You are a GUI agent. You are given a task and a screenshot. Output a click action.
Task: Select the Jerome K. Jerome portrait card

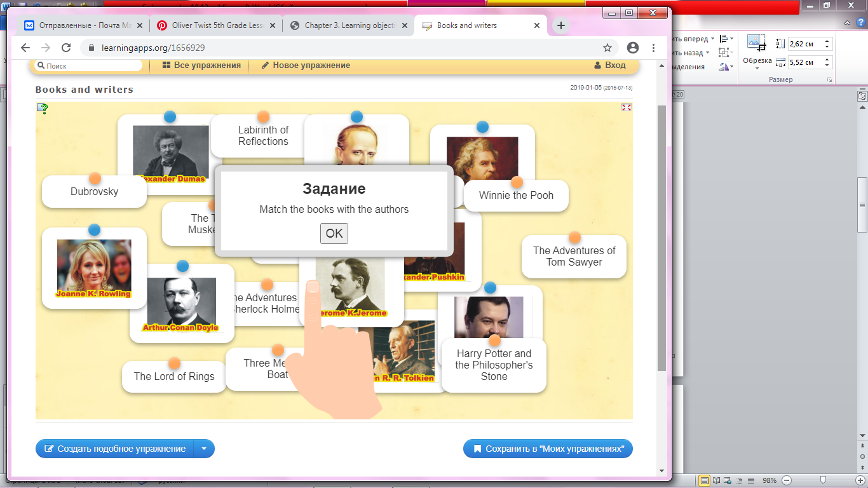(351, 287)
